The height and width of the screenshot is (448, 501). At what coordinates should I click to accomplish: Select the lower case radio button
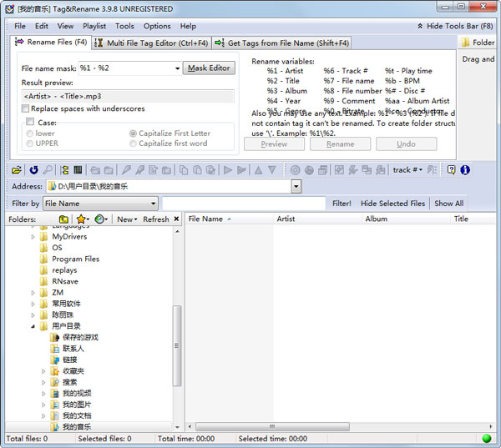30,133
